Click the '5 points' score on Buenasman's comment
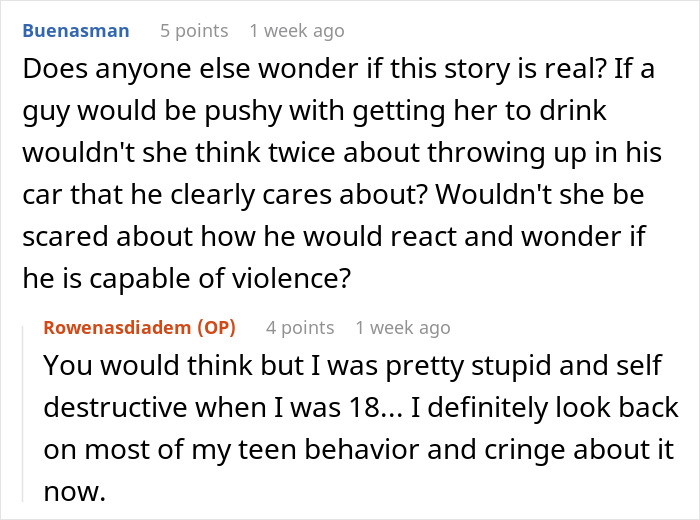 click(x=194, y=30)
